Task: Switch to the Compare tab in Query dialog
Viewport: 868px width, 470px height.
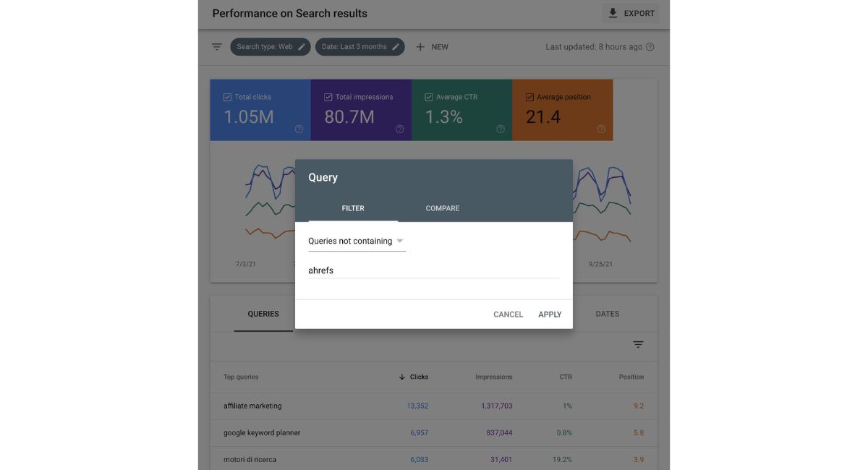Action: click(443, 208)
